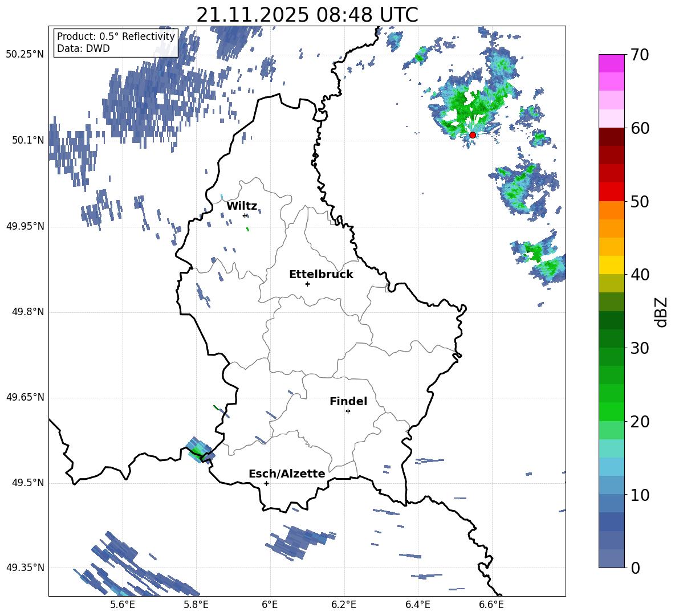Click the yellow colorbar segment at 40
The height and width of the screenshot is (616, 675).
(x=611, y=265)
